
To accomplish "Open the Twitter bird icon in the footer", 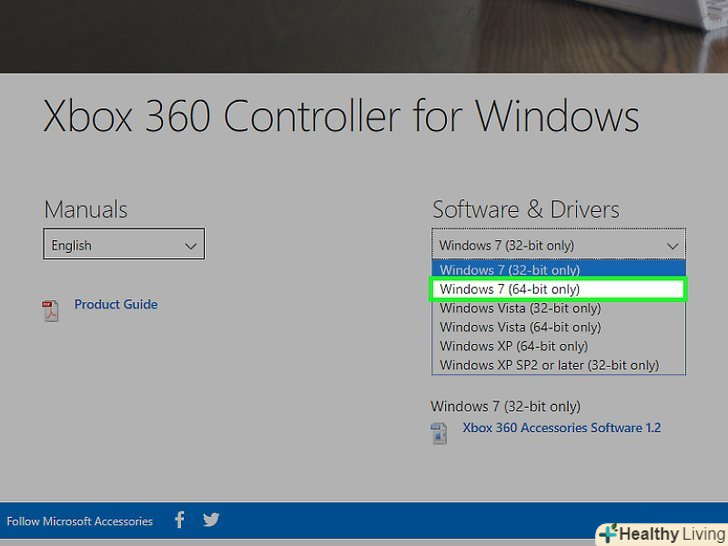I will [x=211, y=520].
